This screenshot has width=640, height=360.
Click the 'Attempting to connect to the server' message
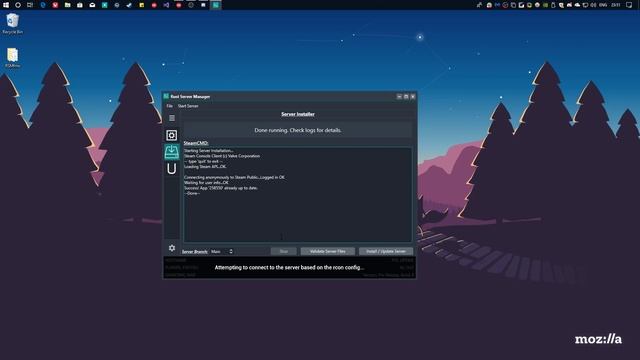pyautogui.click(x=289, y=267)
